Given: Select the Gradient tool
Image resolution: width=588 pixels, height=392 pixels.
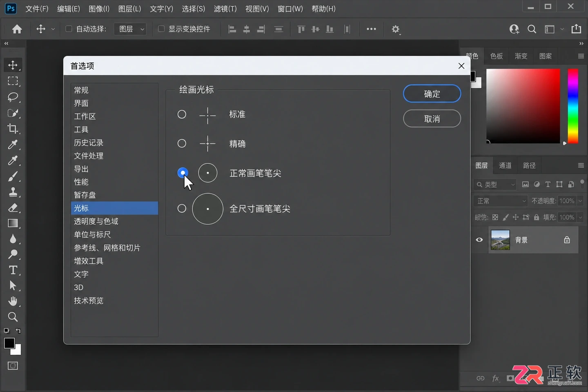Looking at the screenshot, I should pos(13,223).
